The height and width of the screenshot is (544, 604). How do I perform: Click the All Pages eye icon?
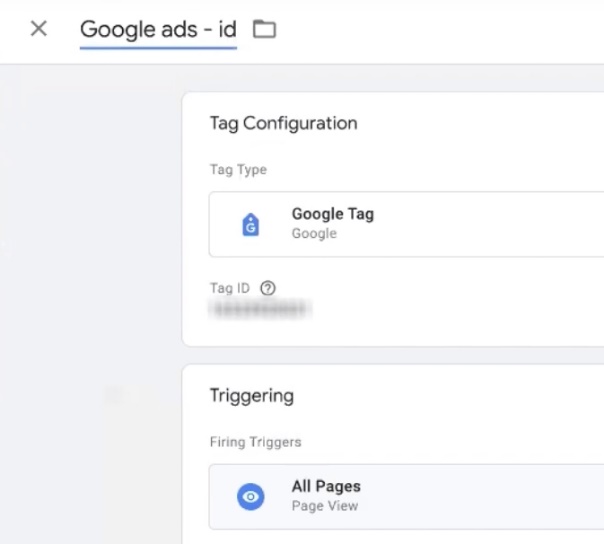click(x=251, y=496)
